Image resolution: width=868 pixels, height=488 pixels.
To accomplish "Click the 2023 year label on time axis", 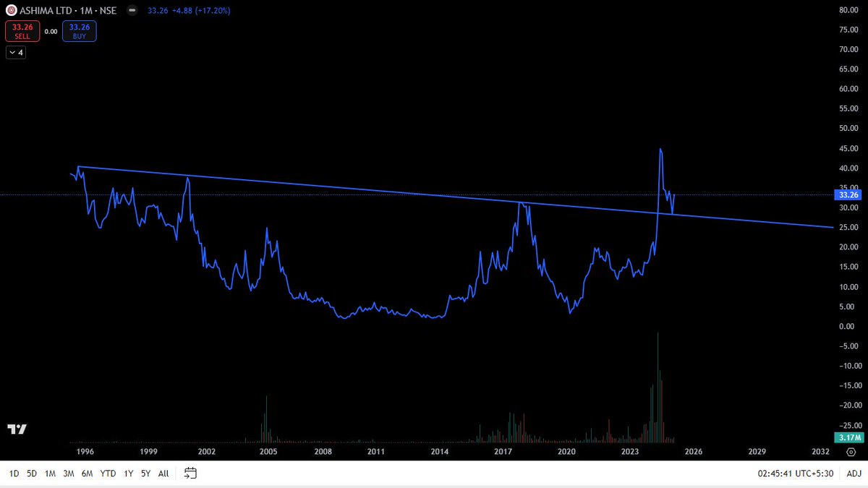I will point(630,451).
